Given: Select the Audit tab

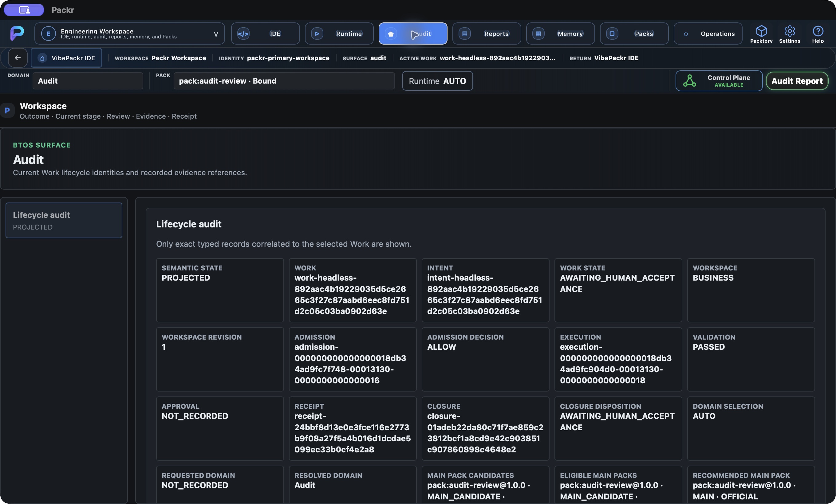Looking at the screenshot, I should coord(412,33).
